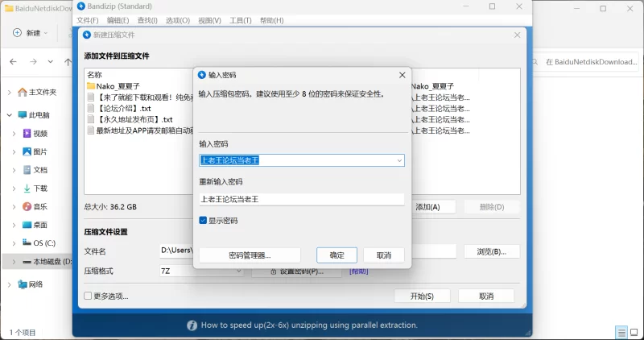The height and width of the screenshot is (340, 644).
Task: Click the 浏览(B) button
Action: tap(492, 251)
